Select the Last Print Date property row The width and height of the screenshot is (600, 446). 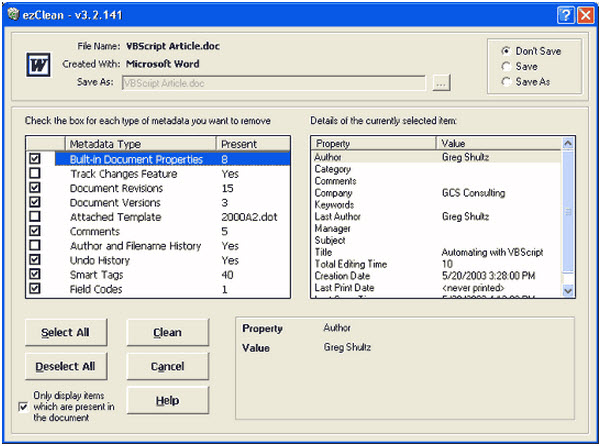pyautogui.click(x=437, y=287)
